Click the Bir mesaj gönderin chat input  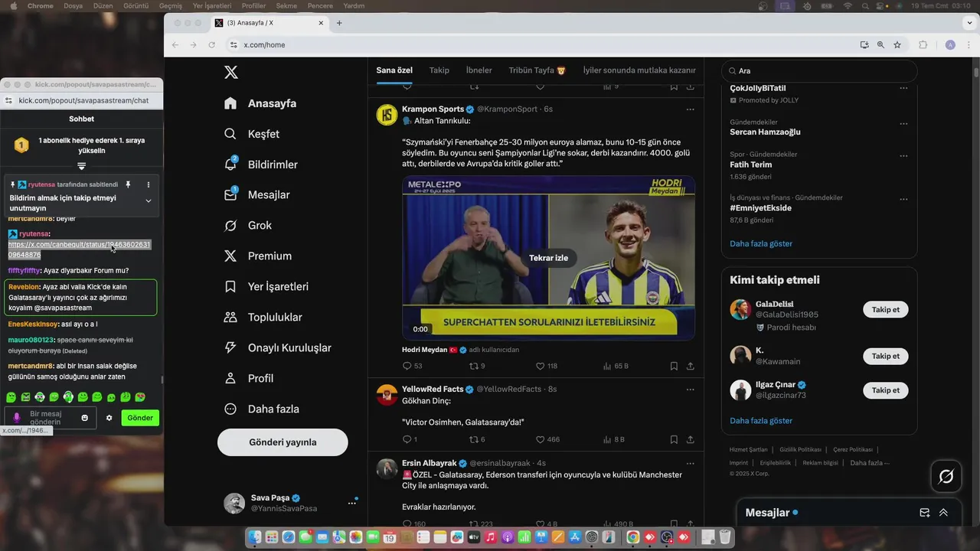[51, 418]
